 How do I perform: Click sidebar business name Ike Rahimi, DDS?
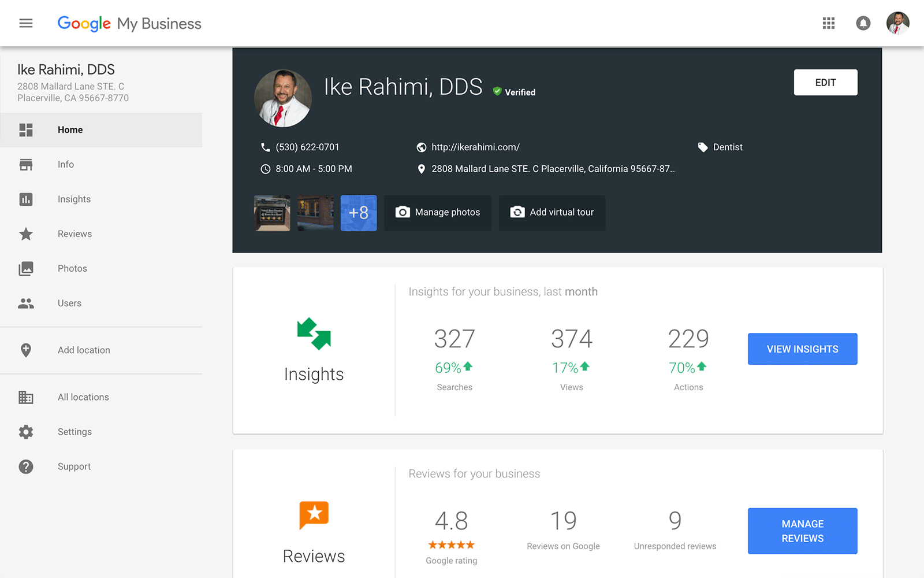tap(66, 70)
